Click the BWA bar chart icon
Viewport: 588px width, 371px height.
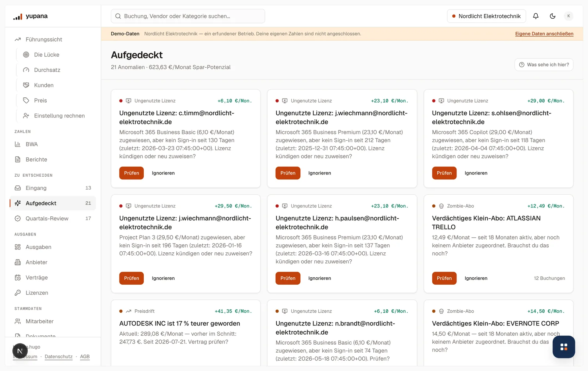pos(18,144)
